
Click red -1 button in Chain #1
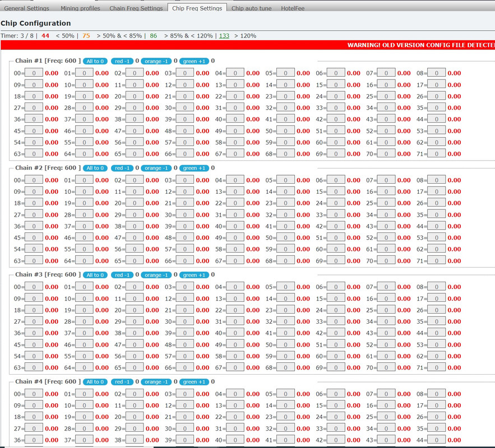pos(122,61)
